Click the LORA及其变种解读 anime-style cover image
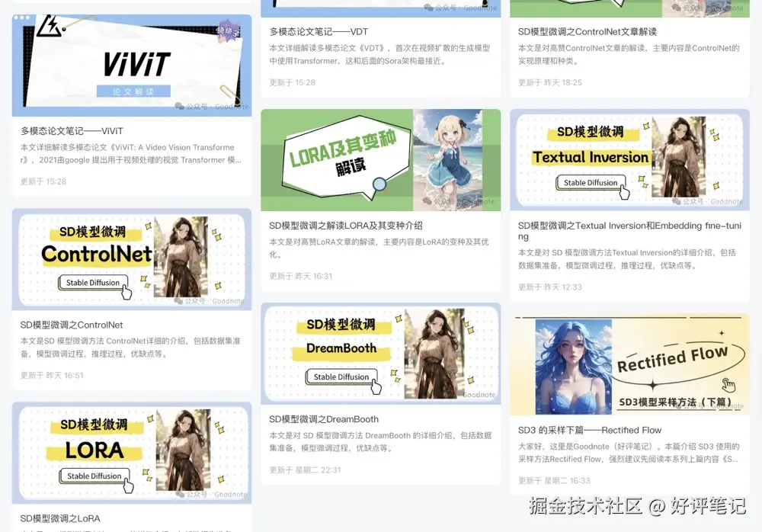The image size is (762, 532). click(381, 160)
